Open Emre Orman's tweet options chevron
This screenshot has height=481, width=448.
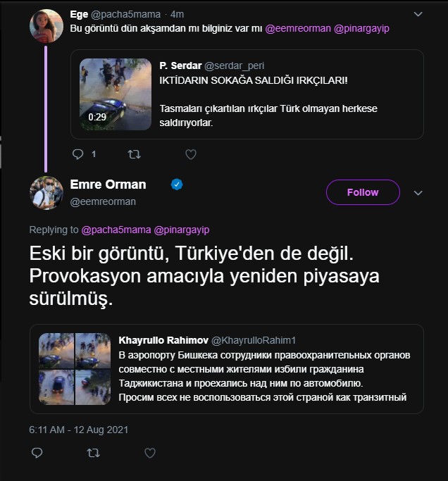[x=418, y=192]
